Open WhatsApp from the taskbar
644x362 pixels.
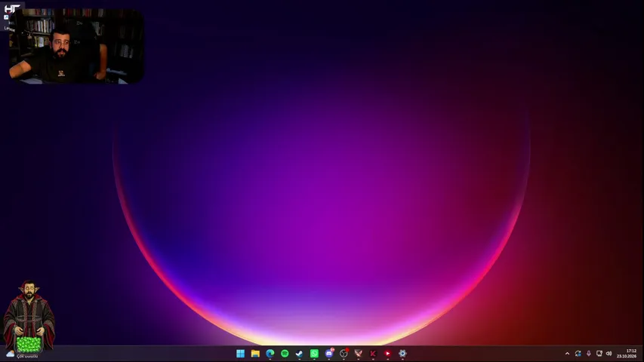[314, 354]
